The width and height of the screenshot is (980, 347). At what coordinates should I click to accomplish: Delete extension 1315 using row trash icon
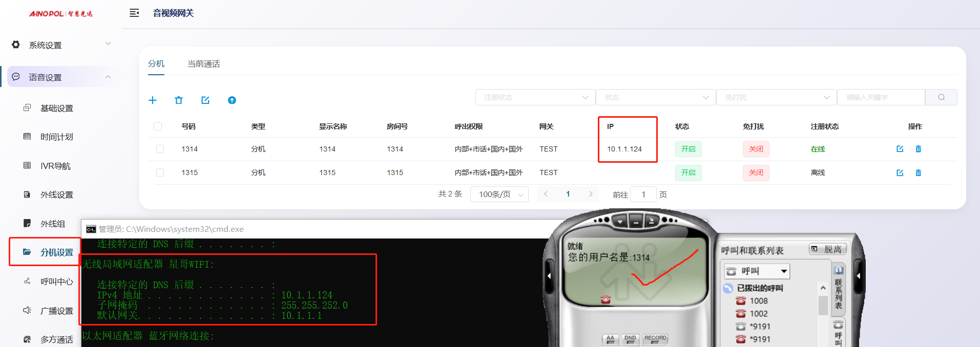tap(918, 173)
